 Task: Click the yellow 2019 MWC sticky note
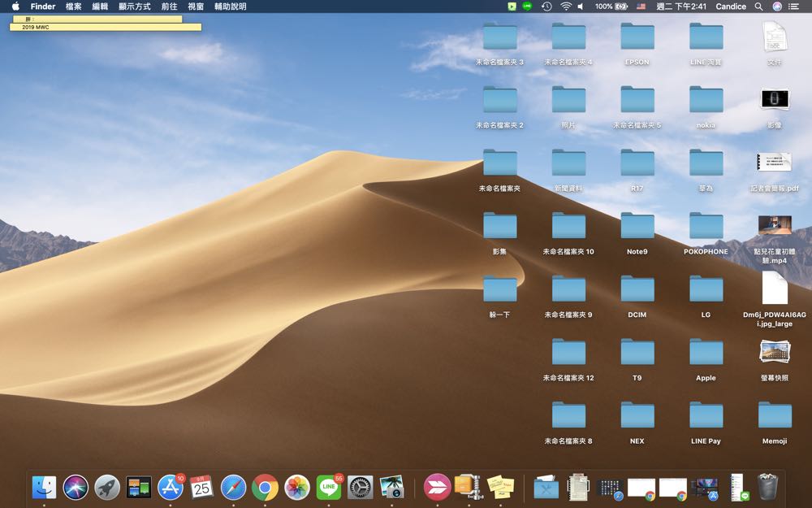click(x=106, y=27)
